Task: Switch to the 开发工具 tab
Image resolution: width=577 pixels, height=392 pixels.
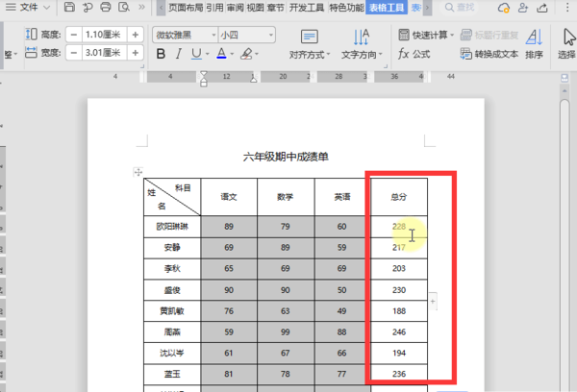Action: click(306, 8)
